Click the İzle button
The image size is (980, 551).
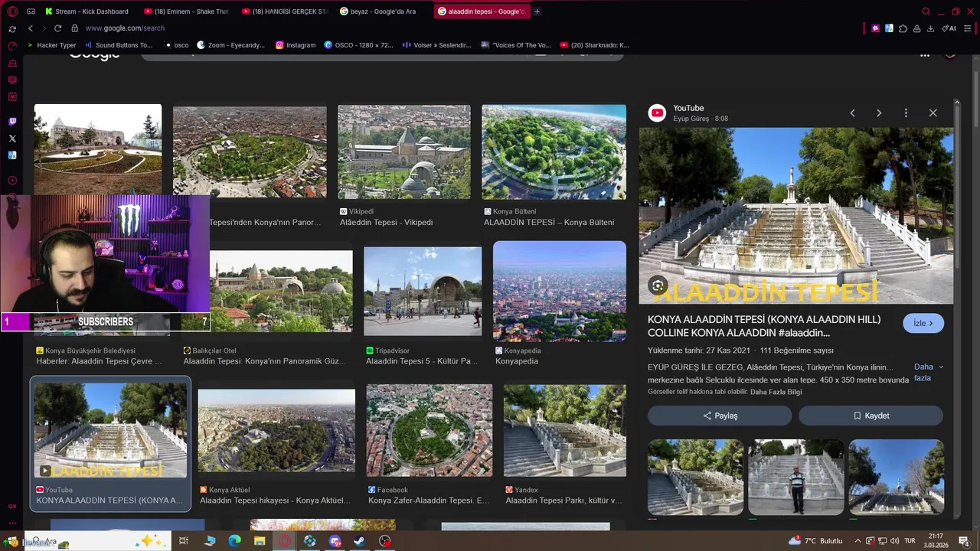point(923,323)
